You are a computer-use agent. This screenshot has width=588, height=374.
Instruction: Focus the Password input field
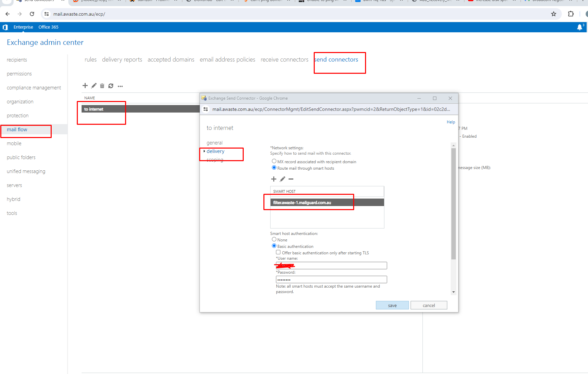331,279
